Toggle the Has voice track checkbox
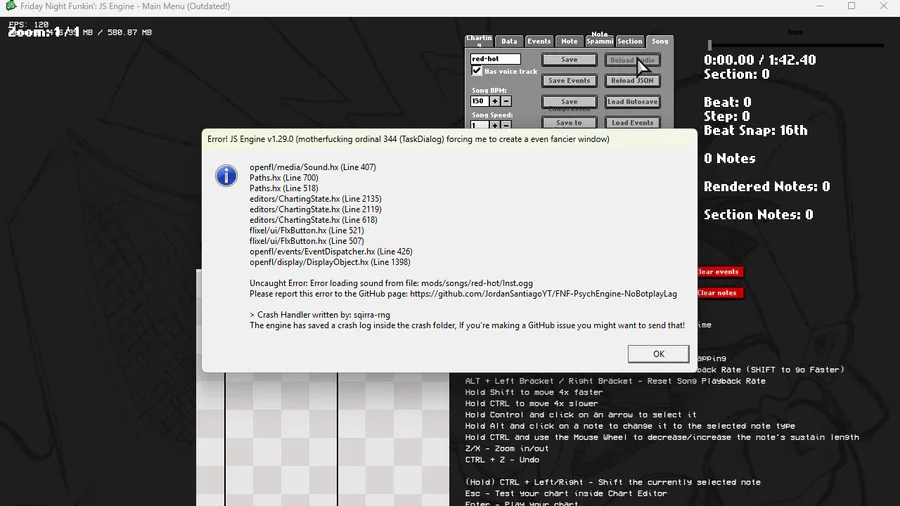The width and height of the screenshot is (900, 506). pyautogui.click(x=476, y=71)
